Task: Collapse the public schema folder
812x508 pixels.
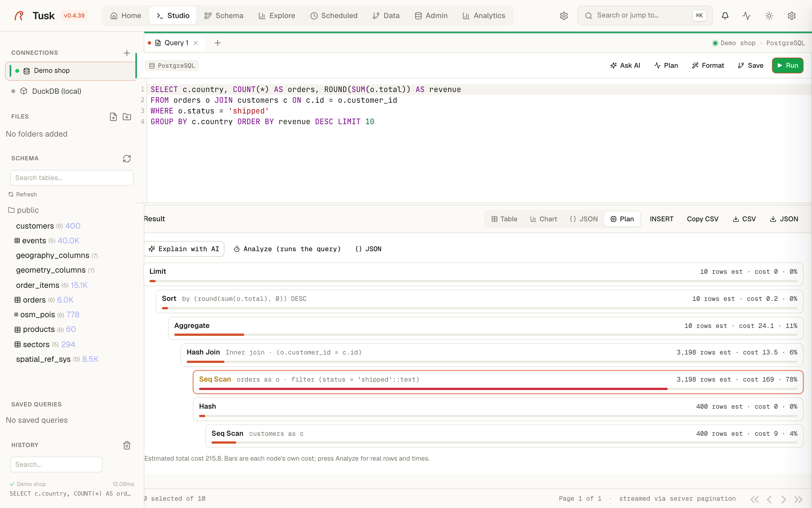Action: [x=23, y=210]
